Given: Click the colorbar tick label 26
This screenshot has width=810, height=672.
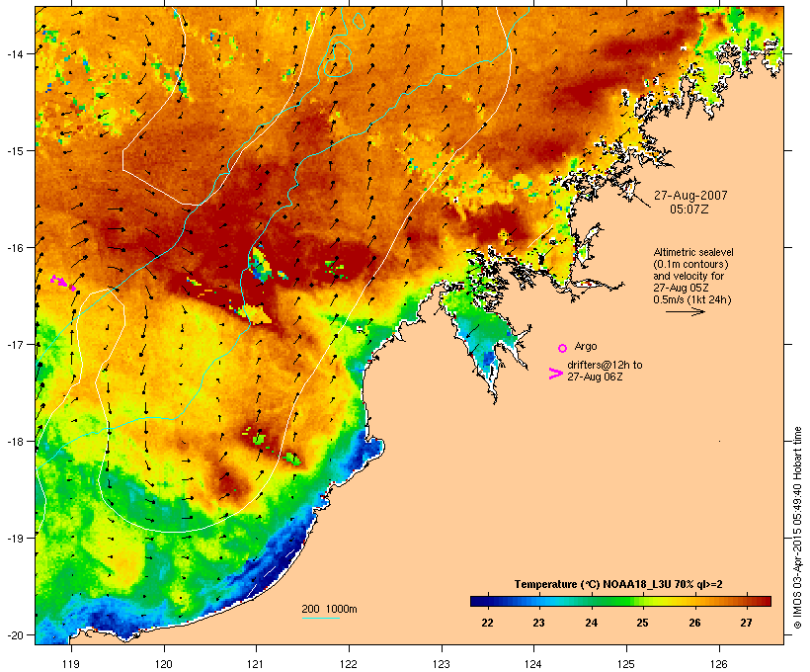Looking at the screenshot, I should click(x=694, y=623).
